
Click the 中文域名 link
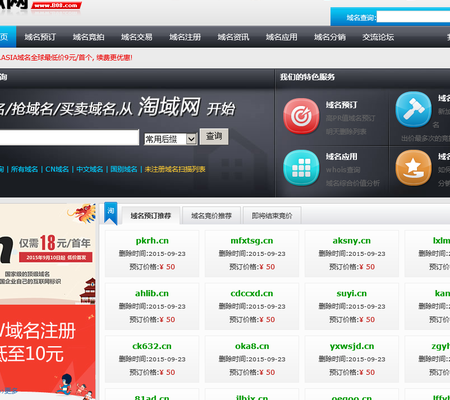90,169
